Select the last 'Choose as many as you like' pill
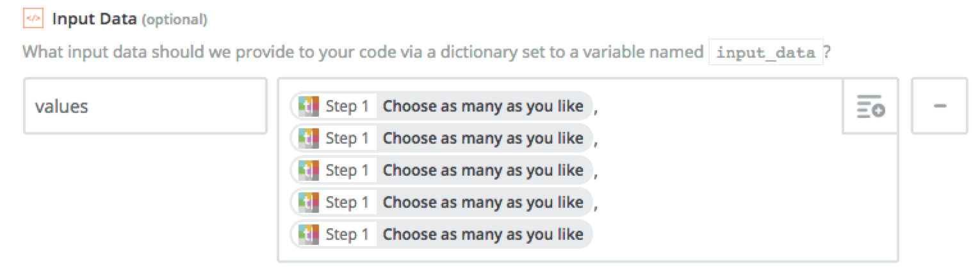Image resolution: width=980 pixels, height=268 pixels. (442, 234)
